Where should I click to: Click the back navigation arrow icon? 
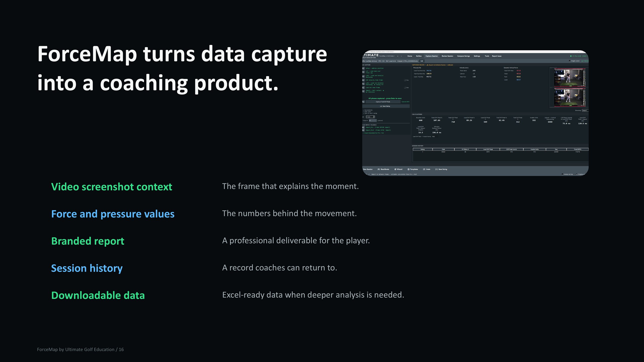pyautogui.click(x=398, y=56)
